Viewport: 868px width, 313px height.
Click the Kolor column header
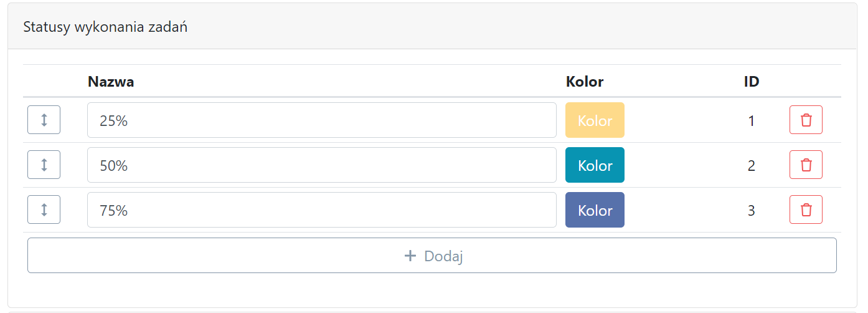(x=585, y=82)
